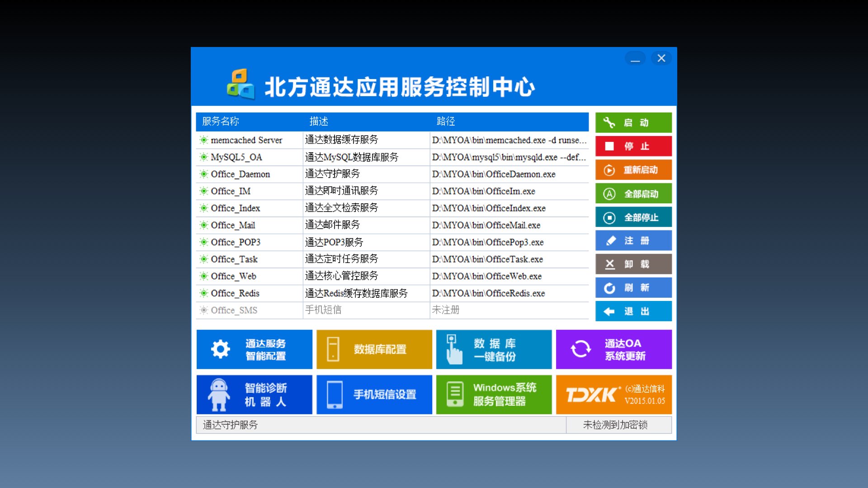Viewport: 868px width, 488px height.
Task: Click the device icon on 服务管理器 tile
Action: coord(455,394)
